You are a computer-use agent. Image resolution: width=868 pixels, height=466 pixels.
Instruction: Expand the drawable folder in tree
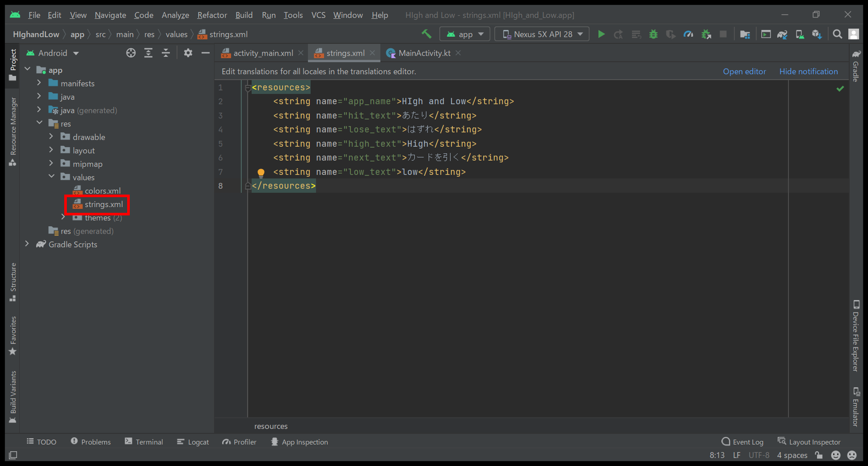point(51,137)
